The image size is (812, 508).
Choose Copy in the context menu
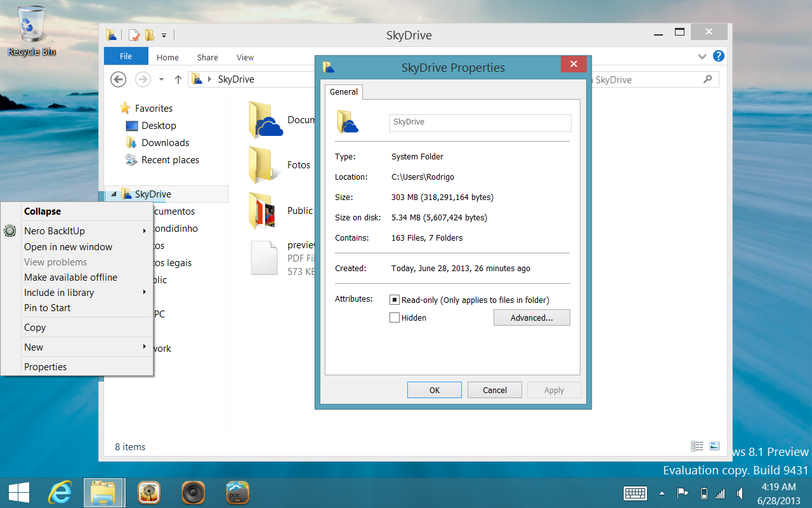(x=77, y=328)
